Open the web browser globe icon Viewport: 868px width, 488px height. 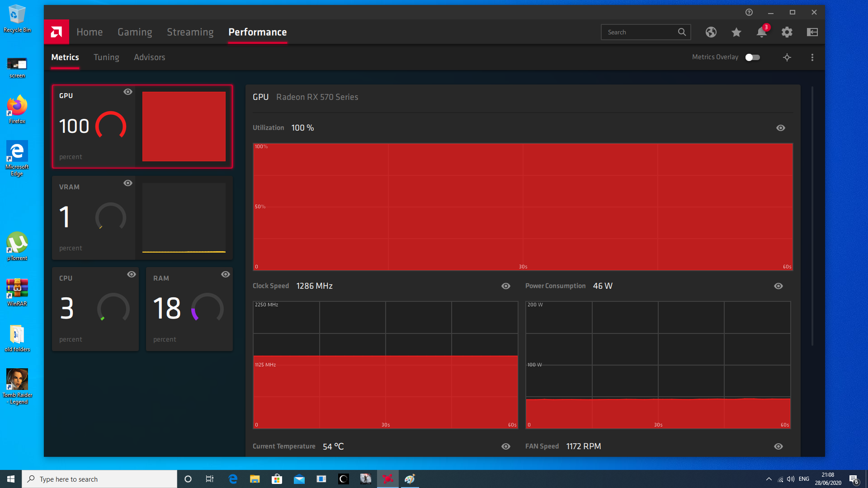[711, 32]
